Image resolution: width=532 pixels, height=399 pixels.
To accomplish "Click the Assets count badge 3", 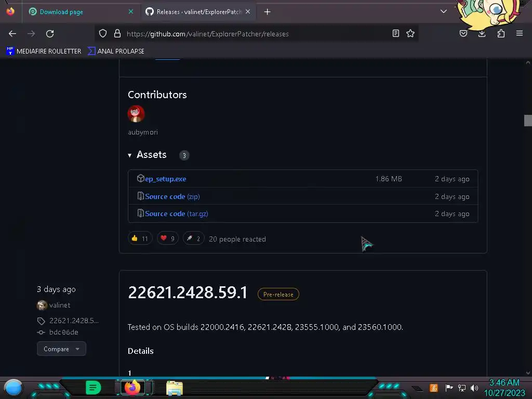I will (x=184, y=155).
